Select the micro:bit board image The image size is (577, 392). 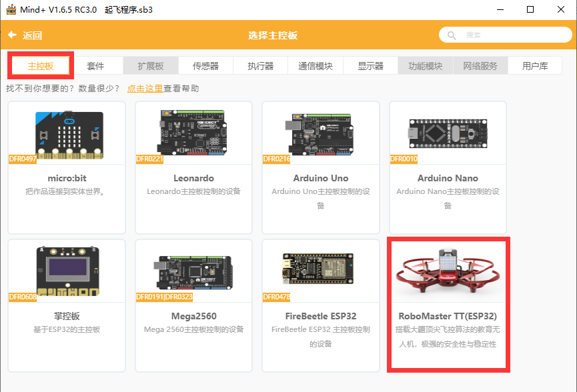pyautogui.click(x=69, y=135)
